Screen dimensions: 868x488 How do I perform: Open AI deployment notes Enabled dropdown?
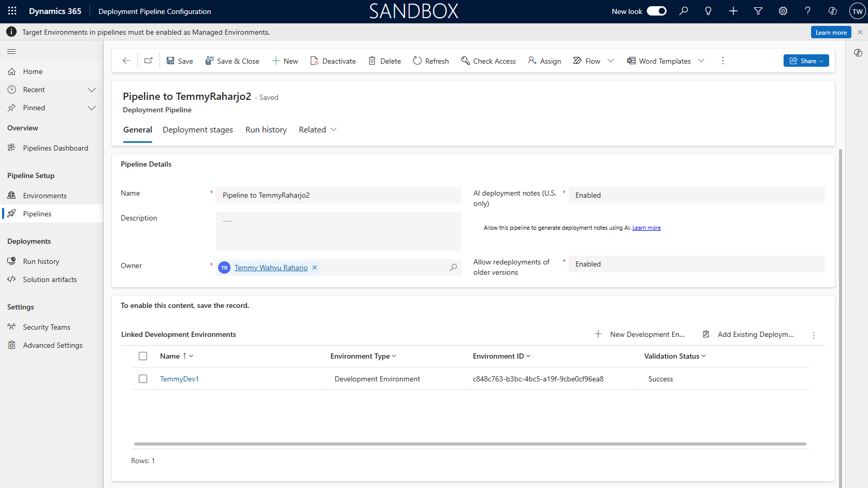click(x=697, y=195)
